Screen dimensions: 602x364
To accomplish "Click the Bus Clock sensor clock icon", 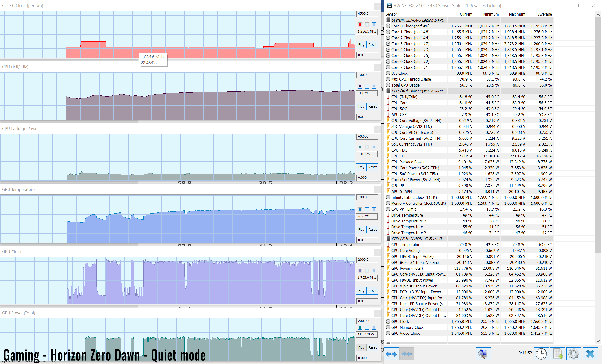I will pos(388,73).
